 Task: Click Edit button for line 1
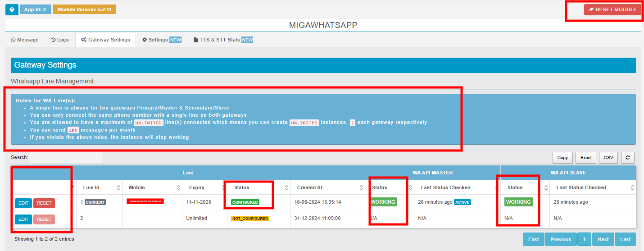(23, 203)
